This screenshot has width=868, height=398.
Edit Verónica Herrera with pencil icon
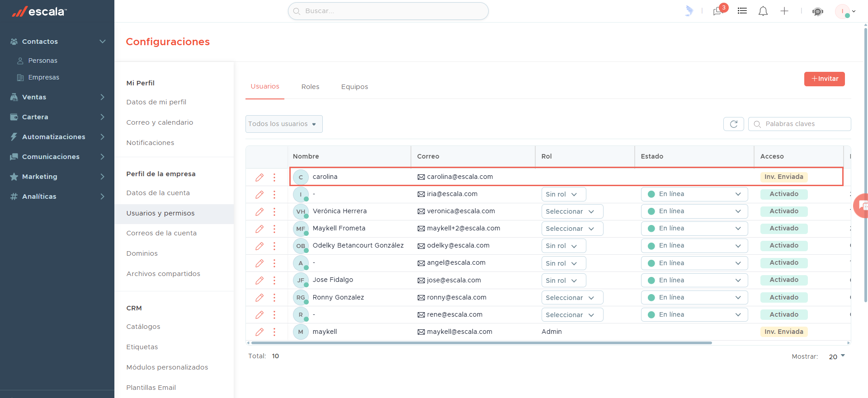[259, 211]
